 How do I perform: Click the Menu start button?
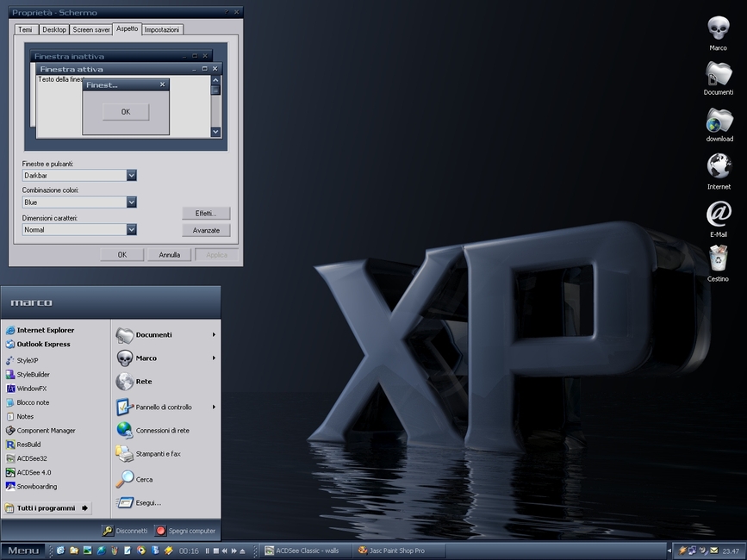pyautogui.click(x=23, y=551)
